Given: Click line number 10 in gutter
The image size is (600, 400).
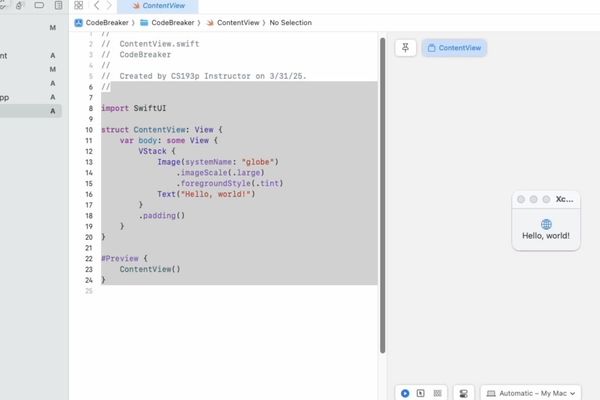Looking at the screenshot, I should click(89, 130).
